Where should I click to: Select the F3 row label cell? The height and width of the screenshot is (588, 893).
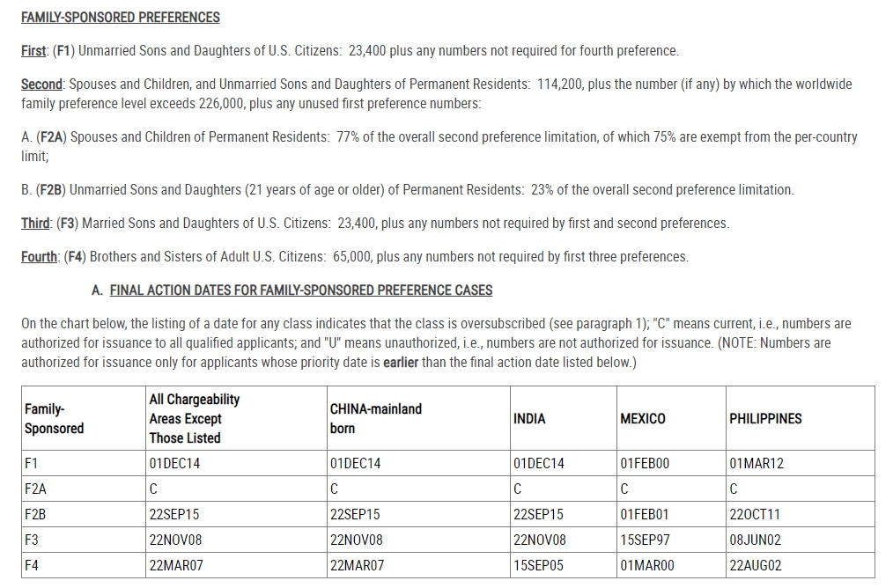pyautogui.click(x=84, y=540)
